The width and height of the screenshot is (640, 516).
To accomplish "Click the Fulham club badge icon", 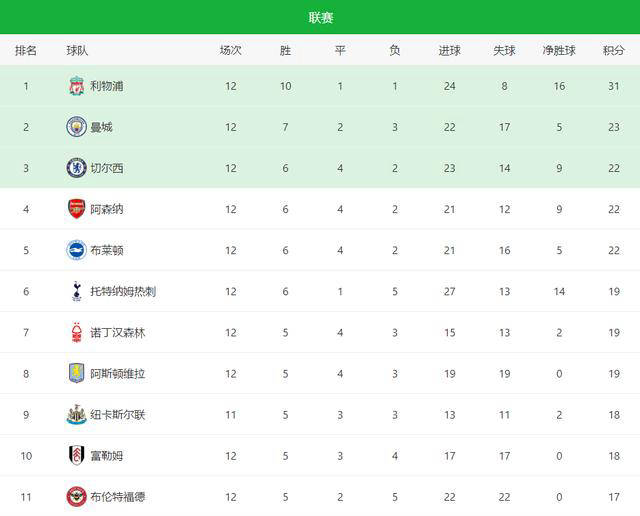I will pyautogui.click(x=76, y=455).
